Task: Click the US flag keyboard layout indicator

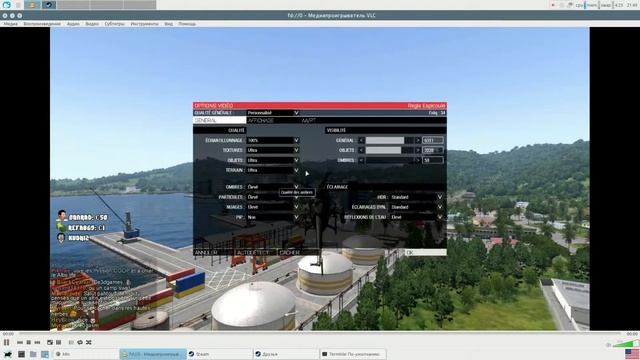Action: click(632, 354)
